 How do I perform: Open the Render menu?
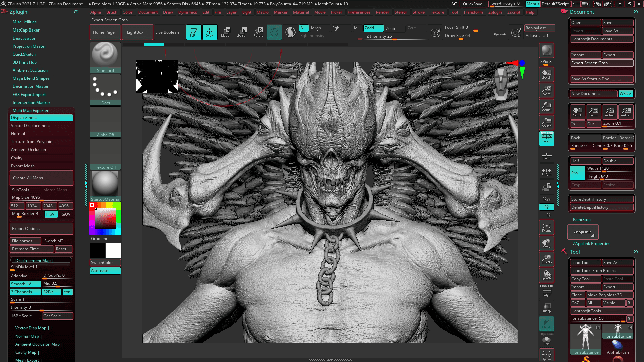pos(382,12)
